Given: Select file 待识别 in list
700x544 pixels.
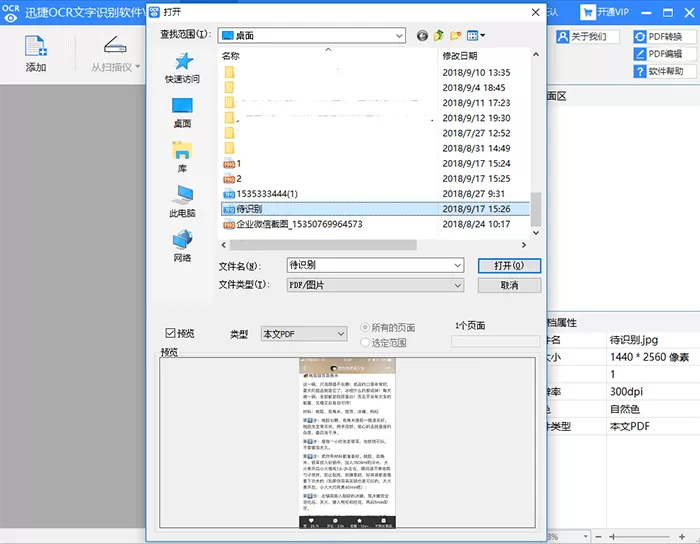Looking at the screenshot, I should pos(375,209).
